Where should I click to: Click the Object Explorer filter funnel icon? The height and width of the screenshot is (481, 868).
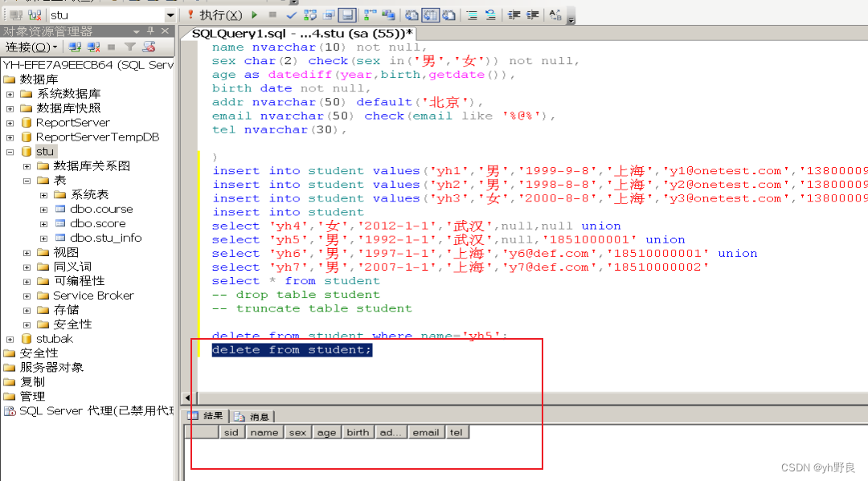129,47
